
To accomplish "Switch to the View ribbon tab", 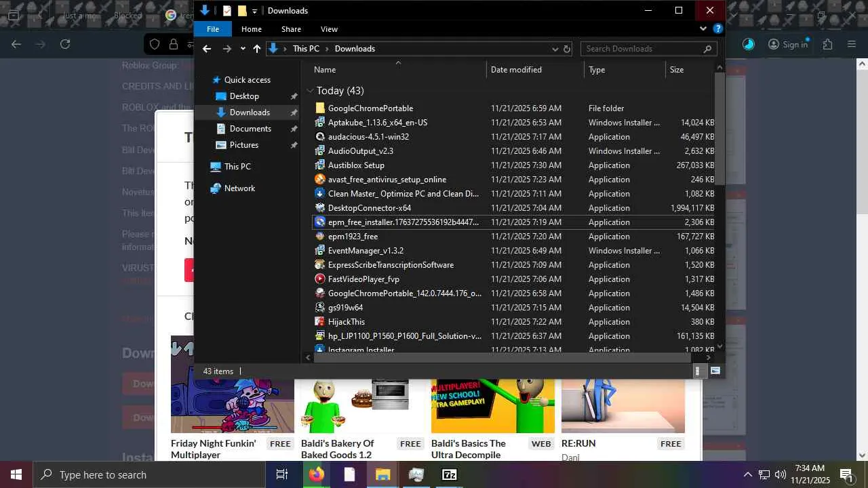I will (x=329, y=29).
